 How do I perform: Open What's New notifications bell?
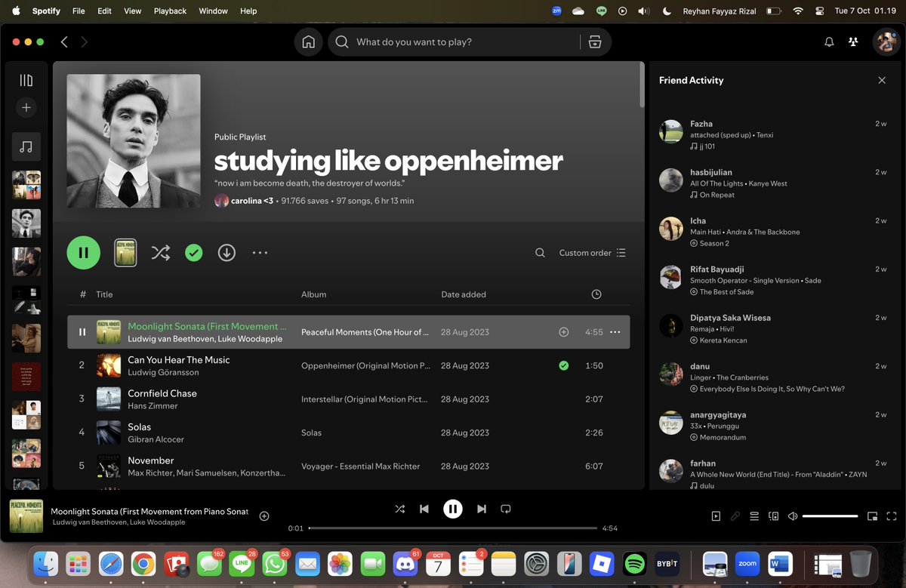[829, 42]
